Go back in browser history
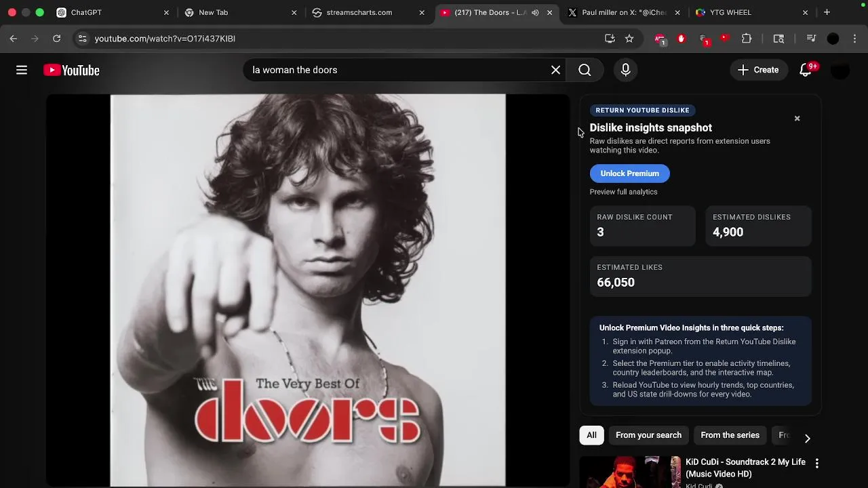This screenshot has height=488, width=868. [14, 39]
